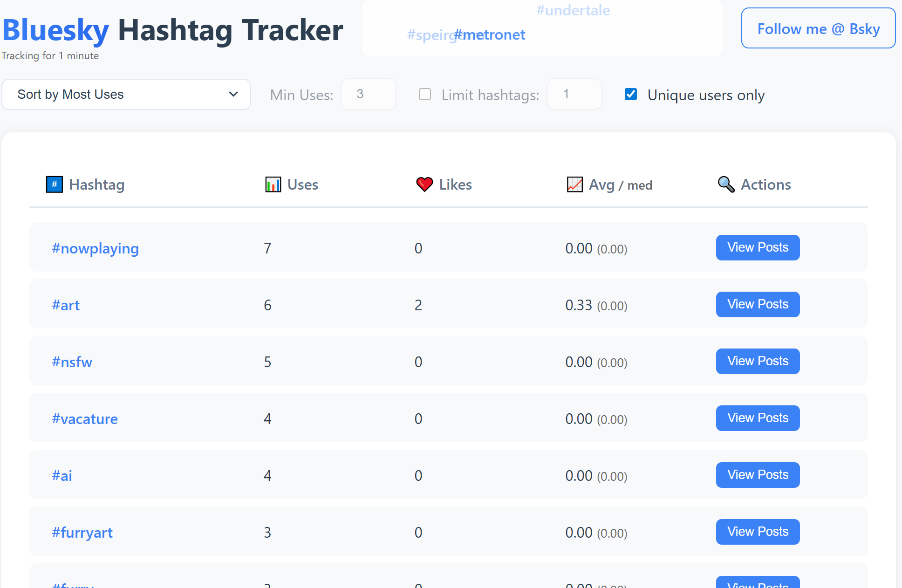Open the #nsfw hashtag link

[x=72, y=362]
